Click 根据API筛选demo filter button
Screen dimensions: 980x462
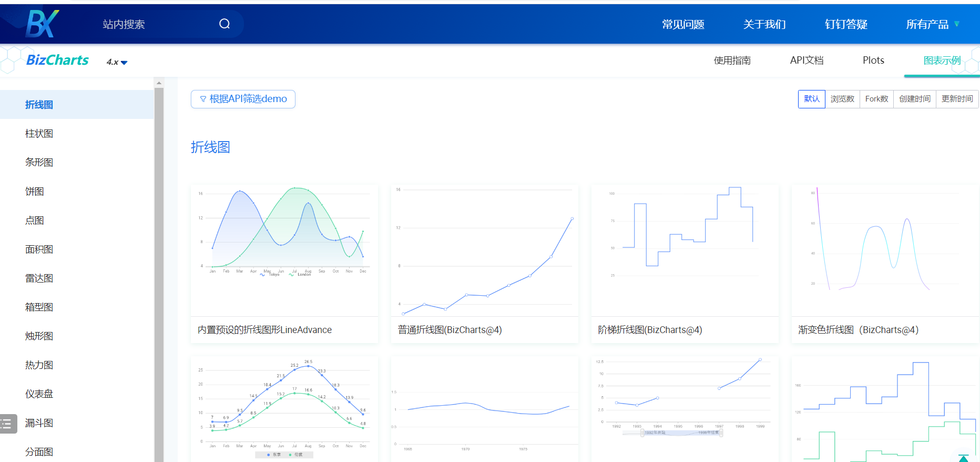[x=243, y=99]
